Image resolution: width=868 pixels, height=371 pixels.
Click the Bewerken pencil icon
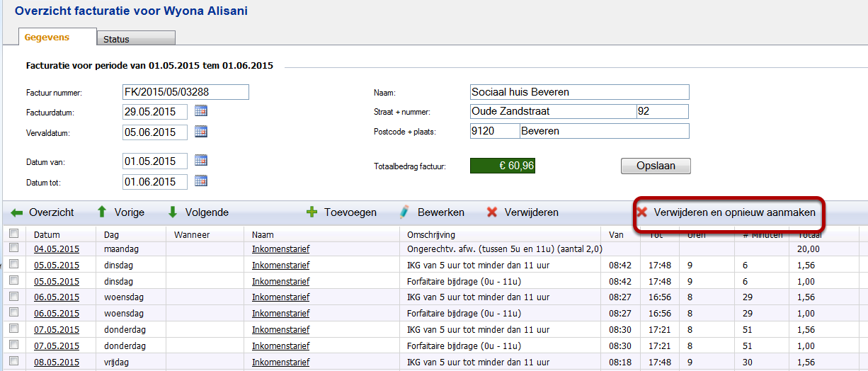[x=404, y=212]
